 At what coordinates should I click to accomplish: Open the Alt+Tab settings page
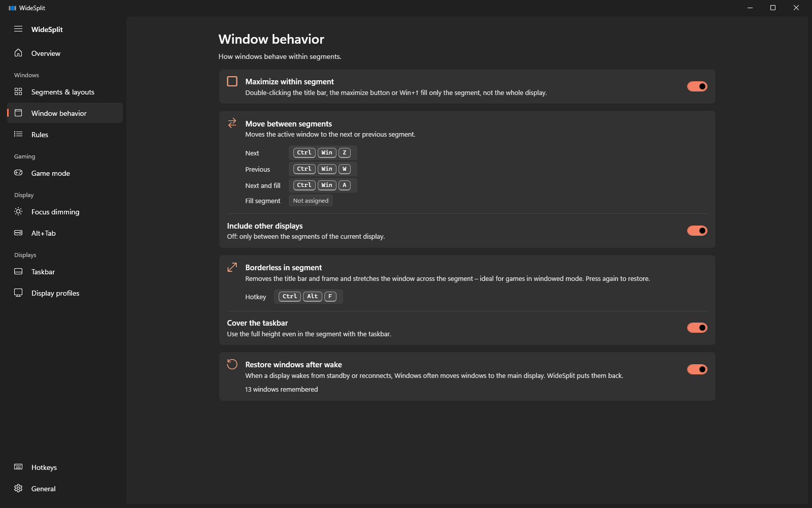[65, 233]
